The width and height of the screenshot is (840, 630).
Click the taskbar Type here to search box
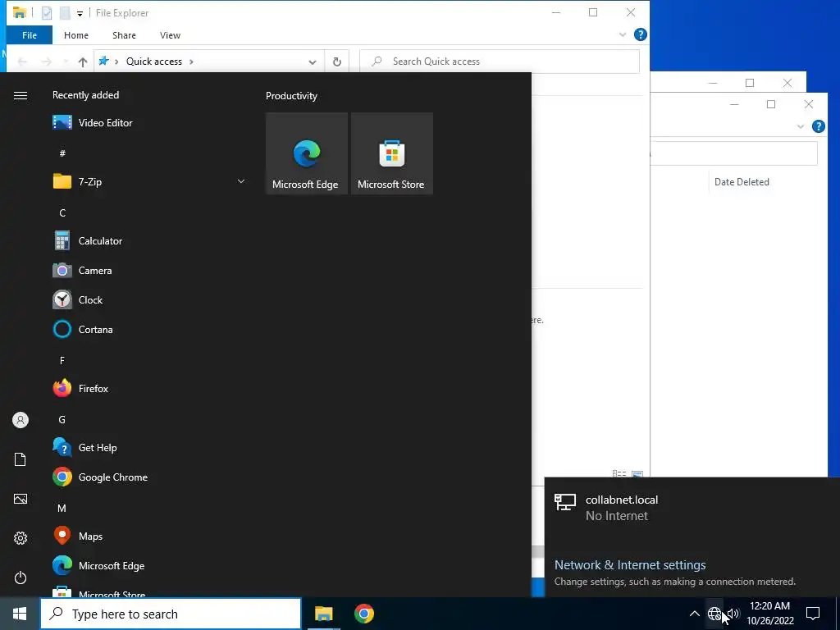pos(171,614)
